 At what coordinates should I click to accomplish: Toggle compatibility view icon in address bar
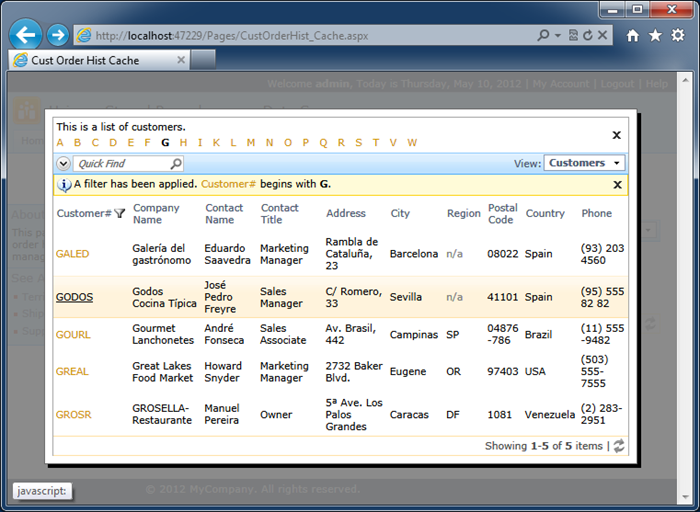(573, 35)
